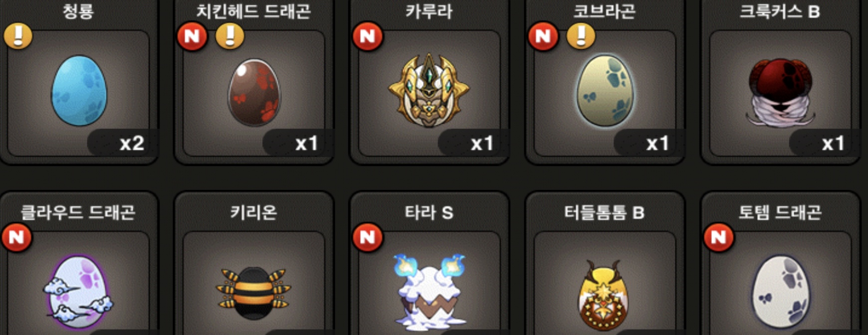Screen dimensions: 868x335
Task: Select the yellow 터들톰톰 B egg
Action: [x=604, y=295]
